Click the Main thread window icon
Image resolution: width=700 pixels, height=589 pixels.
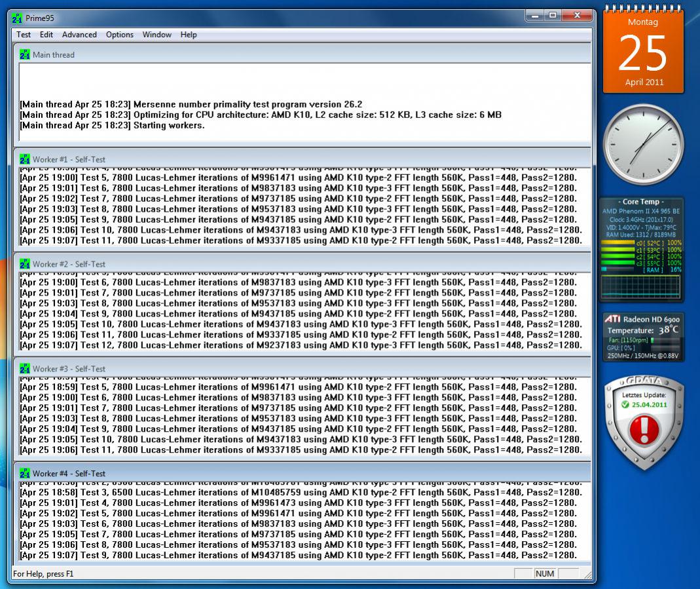point(24,54)
